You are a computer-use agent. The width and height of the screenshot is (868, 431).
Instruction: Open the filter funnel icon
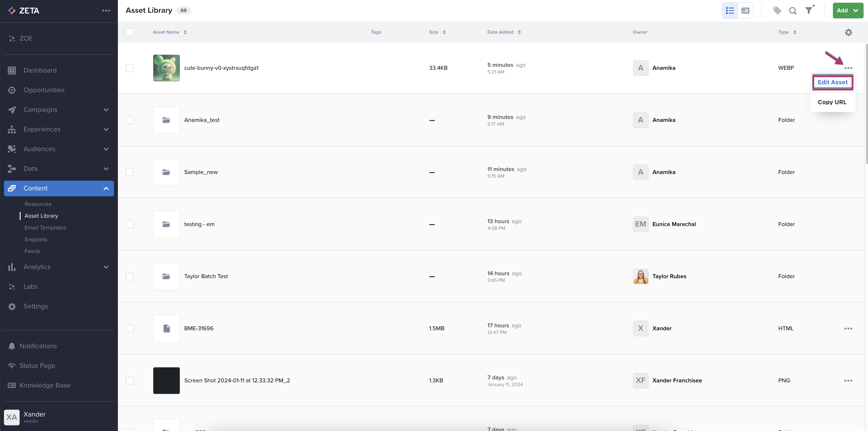[x=809, y=11]
